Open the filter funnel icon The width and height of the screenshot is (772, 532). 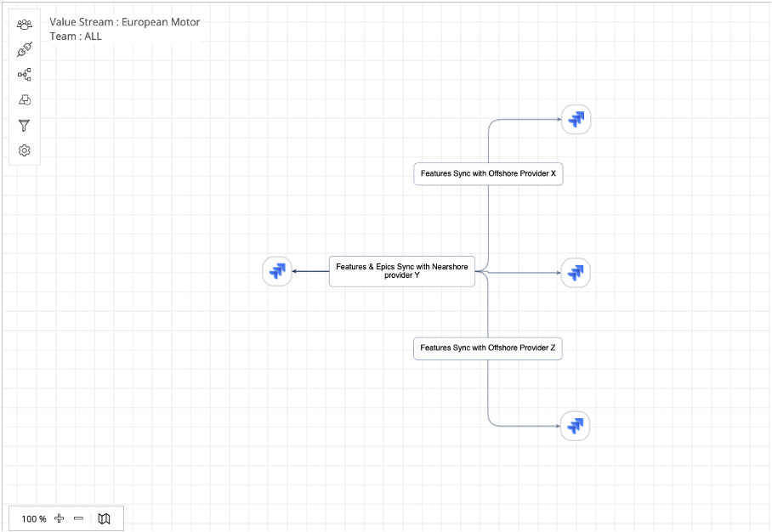tap(24, 126)
